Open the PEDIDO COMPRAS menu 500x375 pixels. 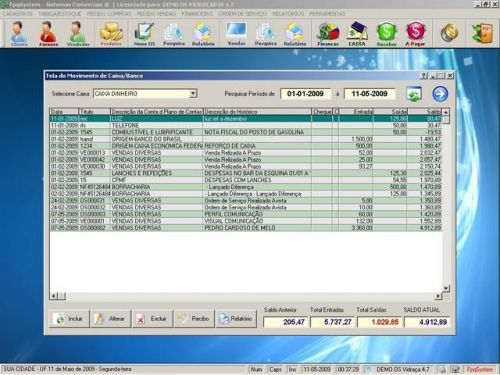click(x=109, y=14)
